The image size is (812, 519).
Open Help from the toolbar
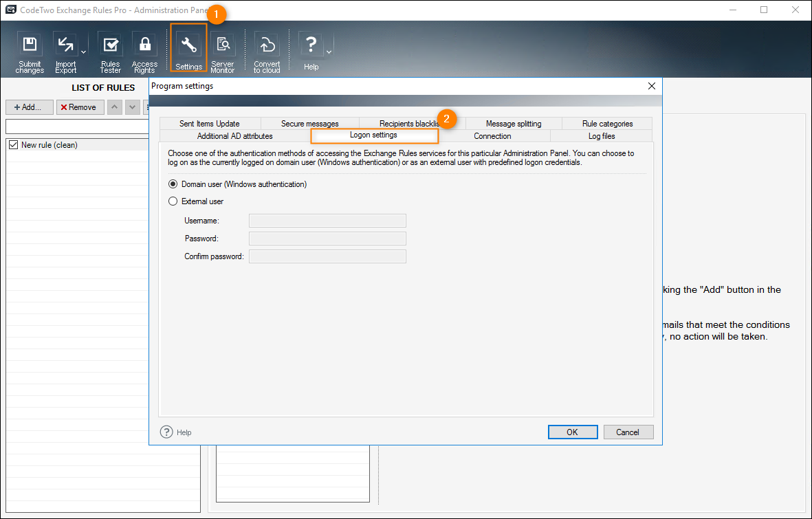tap(311, 51)
